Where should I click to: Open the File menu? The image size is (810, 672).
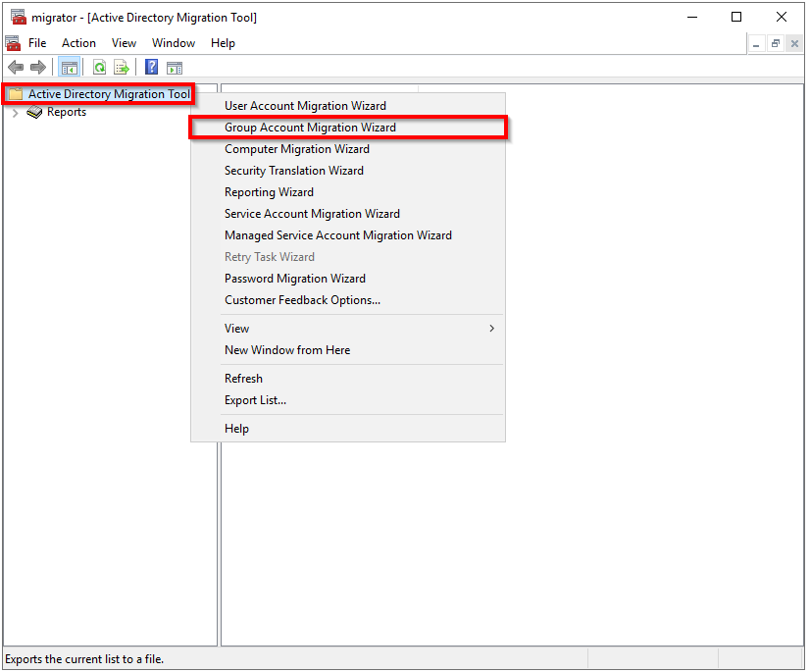coord(37,43)
